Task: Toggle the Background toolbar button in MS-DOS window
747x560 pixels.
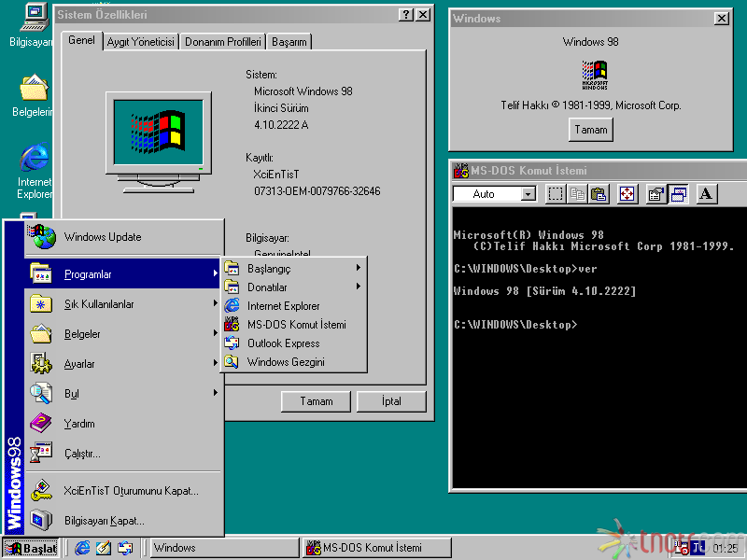Action: (x=679, y=194)
